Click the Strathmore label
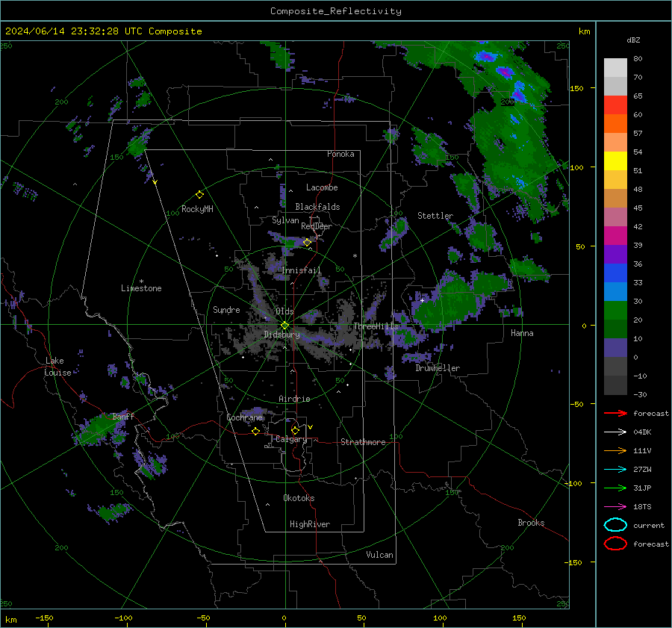 pyautogui.click(x=363, y=442)
